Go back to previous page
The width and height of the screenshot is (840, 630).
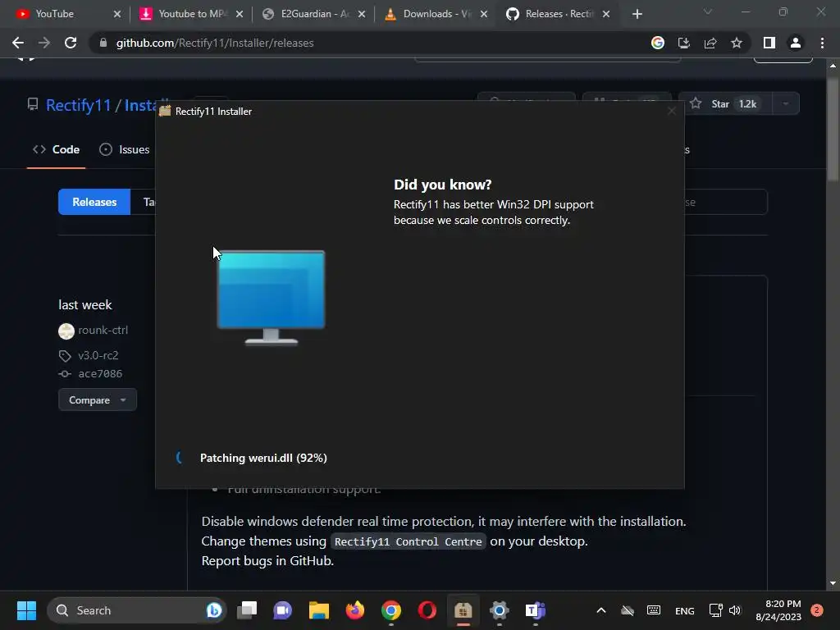18,43
